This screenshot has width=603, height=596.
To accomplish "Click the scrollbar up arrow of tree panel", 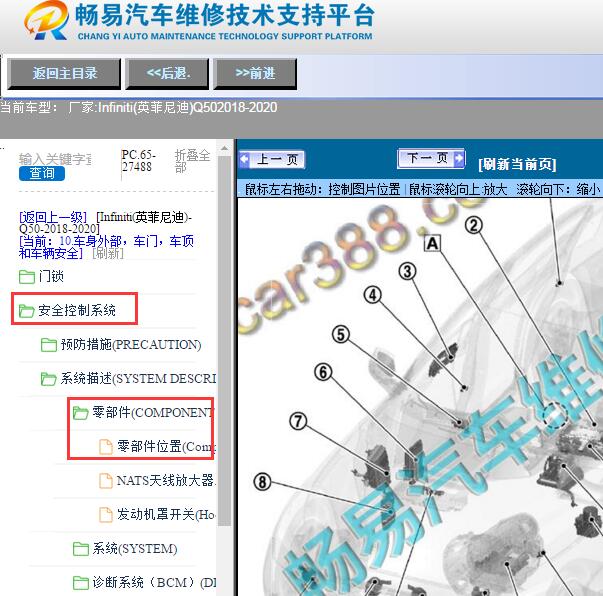I will point(224,148).
